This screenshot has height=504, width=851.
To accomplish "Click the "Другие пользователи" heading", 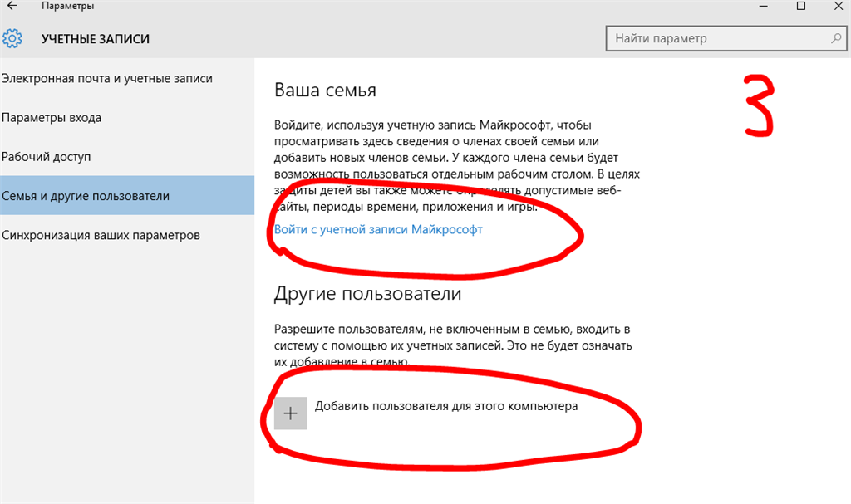I will pos(367,293).
